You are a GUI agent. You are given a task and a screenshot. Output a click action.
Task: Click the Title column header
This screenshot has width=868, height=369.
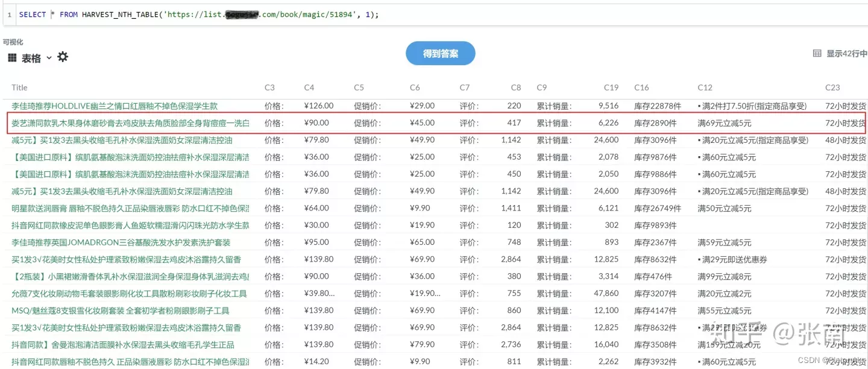pyautogui.click(x=19, y=87)
